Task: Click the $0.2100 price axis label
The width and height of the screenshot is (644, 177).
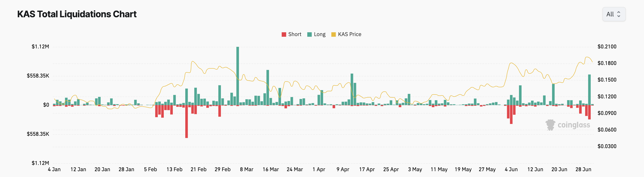Action: (607, 47)
